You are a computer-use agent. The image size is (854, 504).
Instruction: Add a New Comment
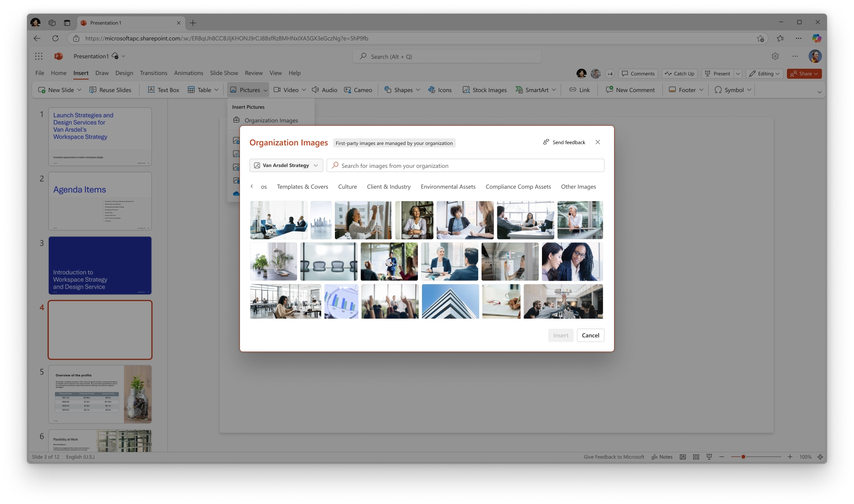click(630, 90)
